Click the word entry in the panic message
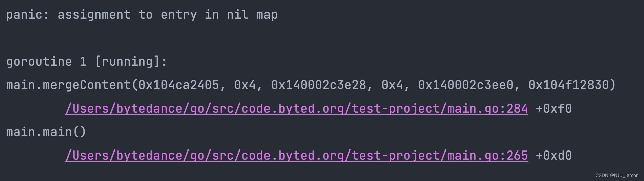Image resolution: width=644 pixels, height=181 pixels. pos(179,15)
